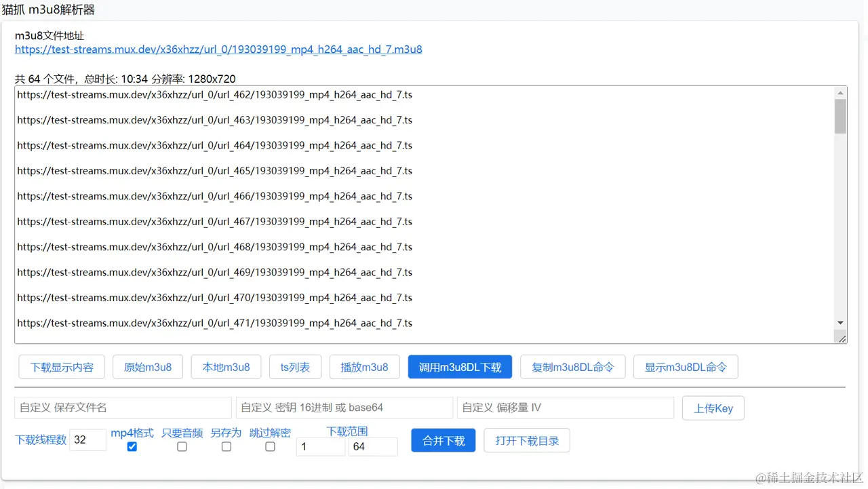The image size is (868, 489).
Task: Click the url_468 ts file line
Action: click(215, 248)
